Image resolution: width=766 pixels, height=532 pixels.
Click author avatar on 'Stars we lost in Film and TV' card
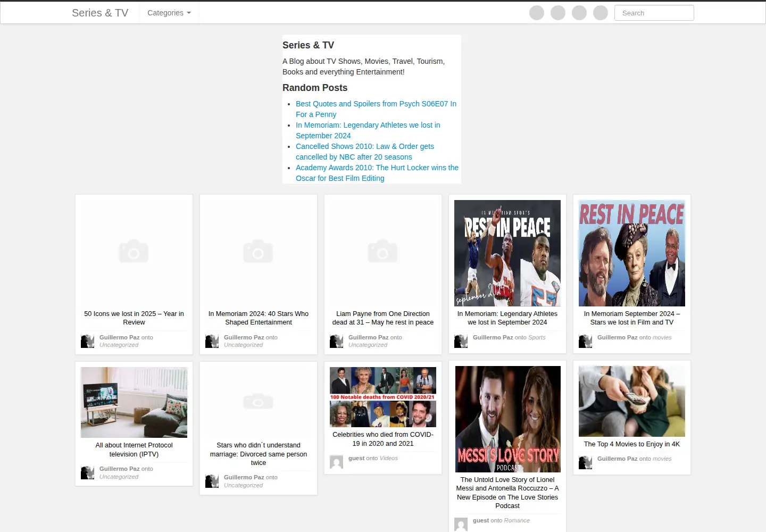point(585,341)
